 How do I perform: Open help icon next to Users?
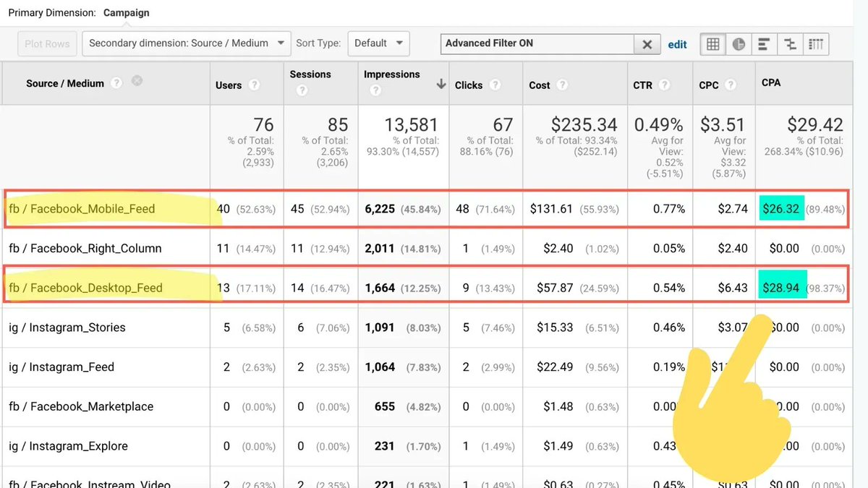click(254, 85)
